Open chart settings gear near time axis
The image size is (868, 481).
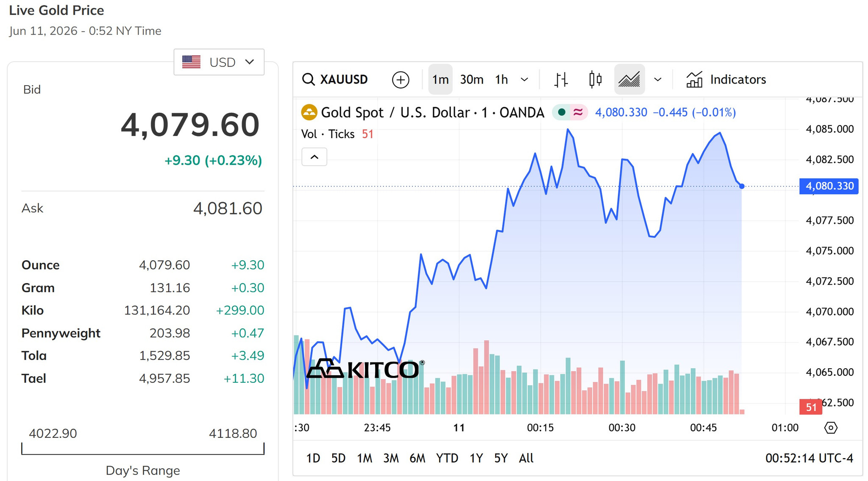[x=831, y=428]
